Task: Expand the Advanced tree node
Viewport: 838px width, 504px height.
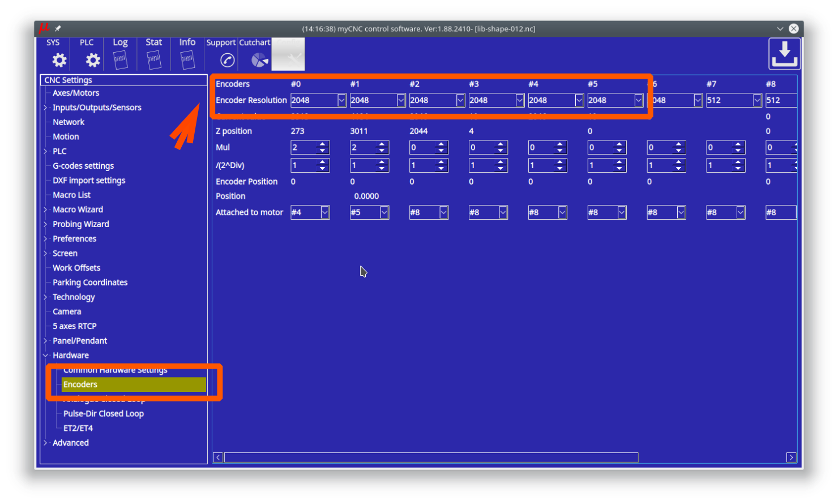Action: (45, 443)
